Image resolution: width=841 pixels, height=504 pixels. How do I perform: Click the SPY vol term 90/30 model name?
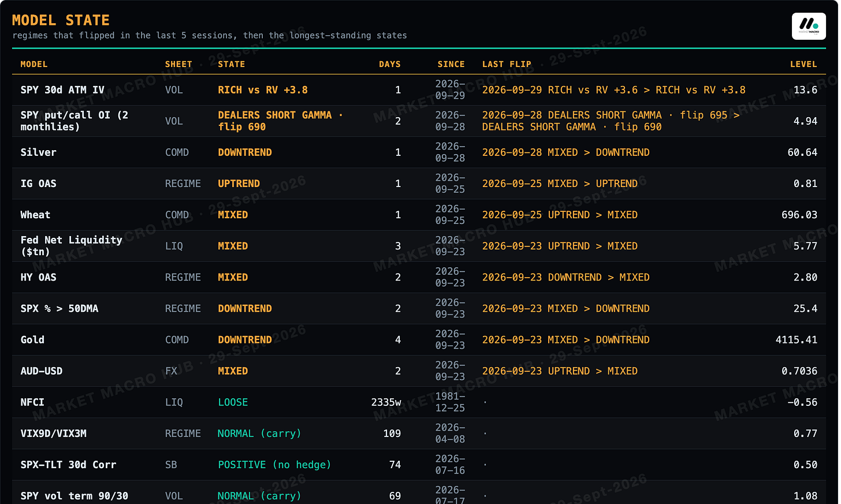click(75, 495)
